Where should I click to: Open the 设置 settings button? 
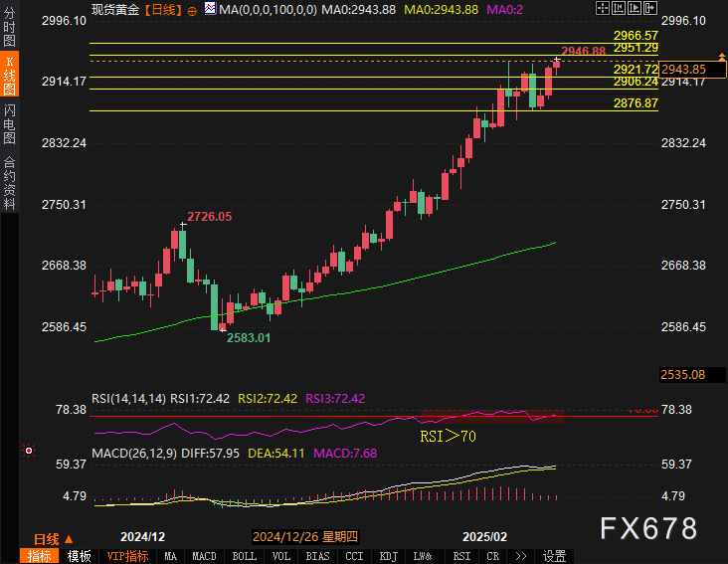[555, 556]
